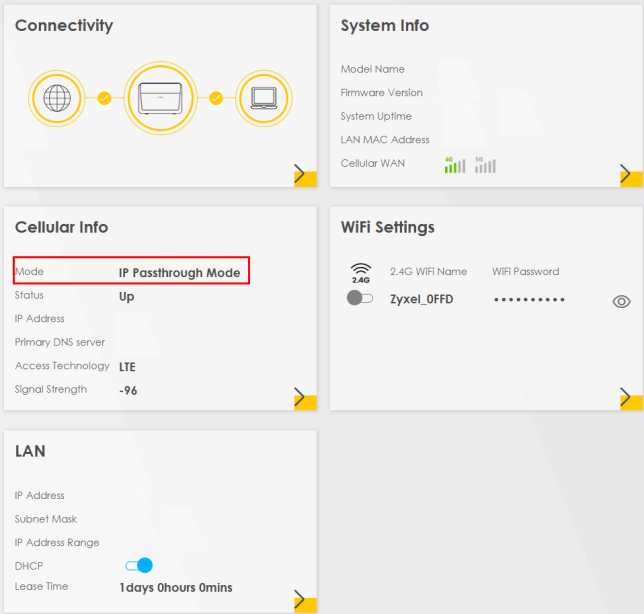Click the Zyxel_0FFD WiFi name
This screenshot has height=614, width=644.
[421, 299]
